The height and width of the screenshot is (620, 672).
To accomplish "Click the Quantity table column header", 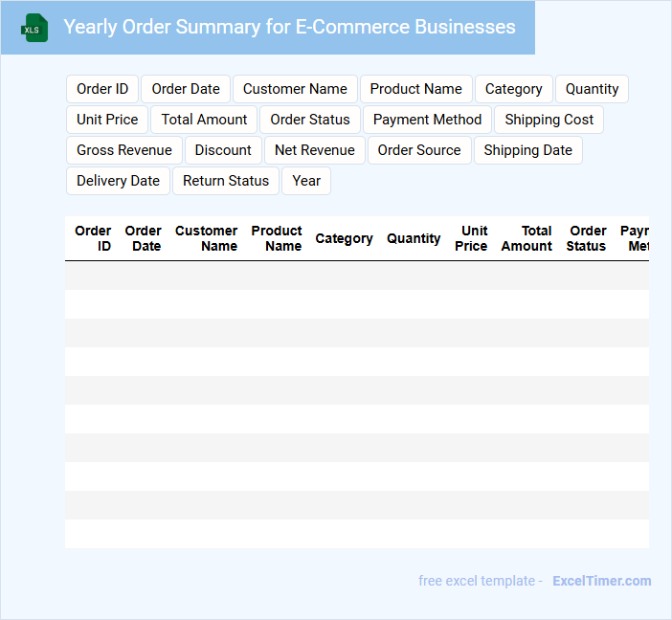I will pyautogui.click(x=414, y=238).
